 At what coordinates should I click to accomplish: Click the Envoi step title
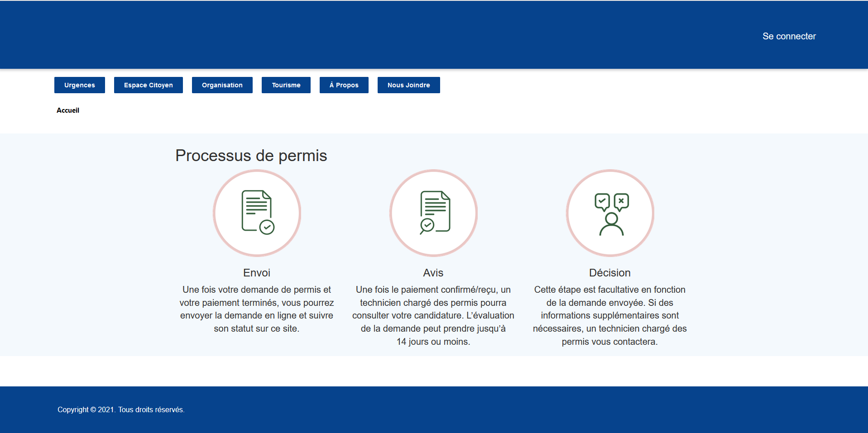257,273
